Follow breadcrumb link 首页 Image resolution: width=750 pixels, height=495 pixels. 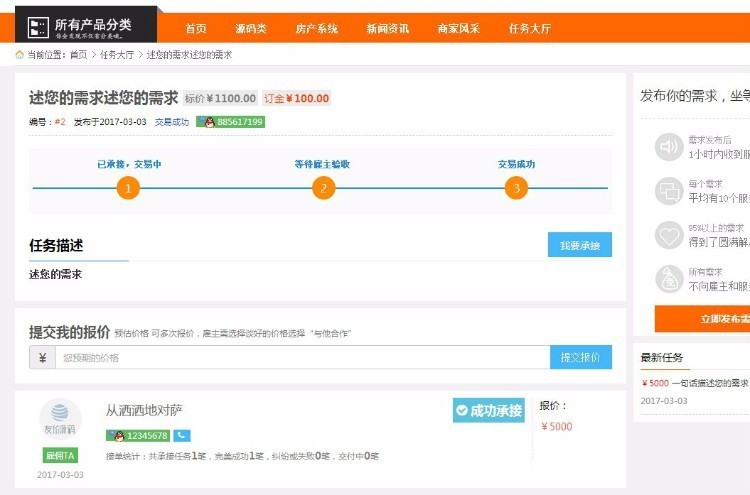tap(78, 55)
